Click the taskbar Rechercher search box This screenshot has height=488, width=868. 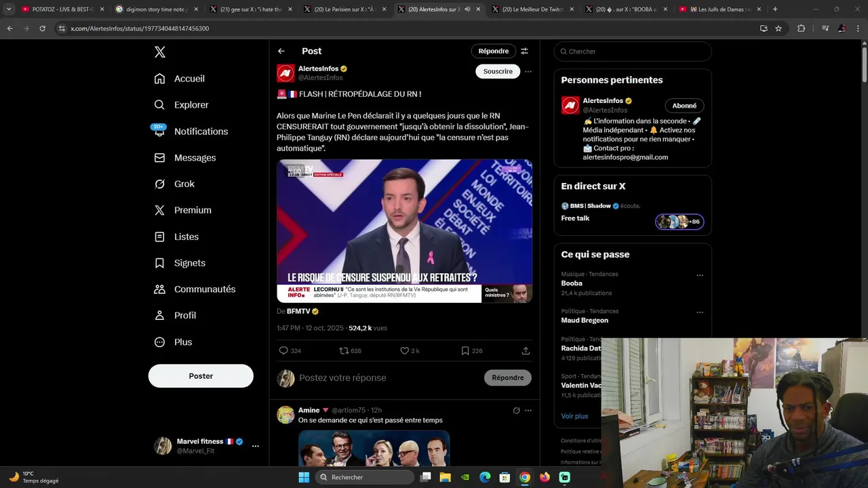tap(365, 477)
